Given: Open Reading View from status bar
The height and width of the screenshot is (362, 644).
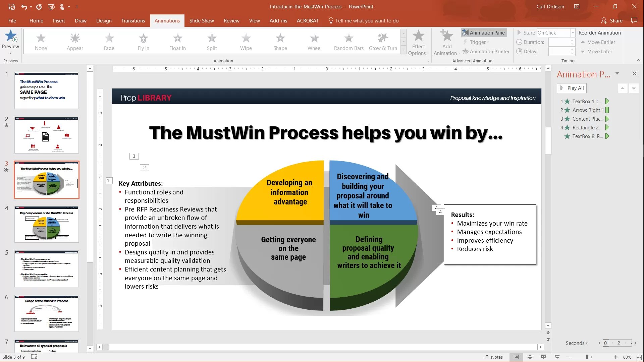Looking at the screenshot, I should 543,357.
